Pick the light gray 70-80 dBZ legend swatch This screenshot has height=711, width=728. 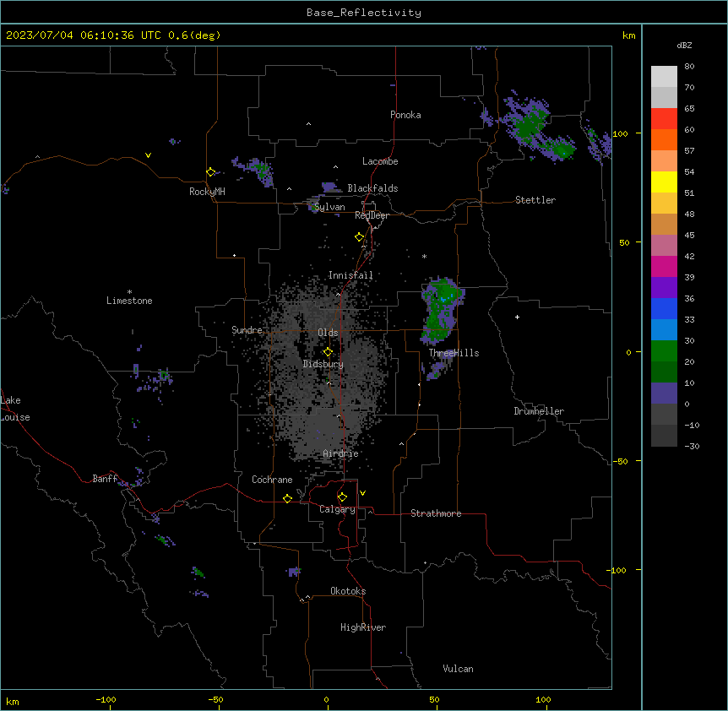(x=664, y=77)
